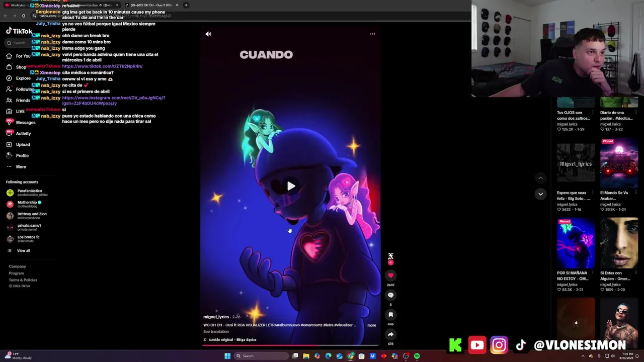
Task: Mute the video with speaker icon
Action: pyautogui.click(x=208, y=34)
